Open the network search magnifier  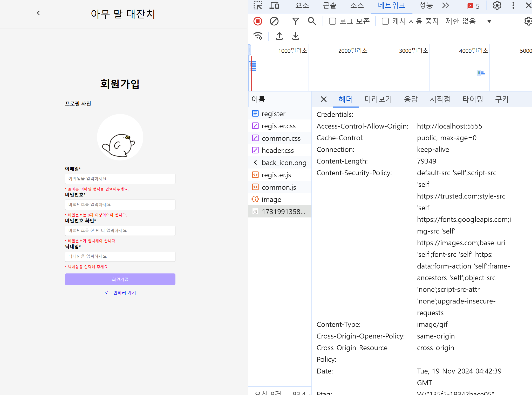[x=312, y=21]
